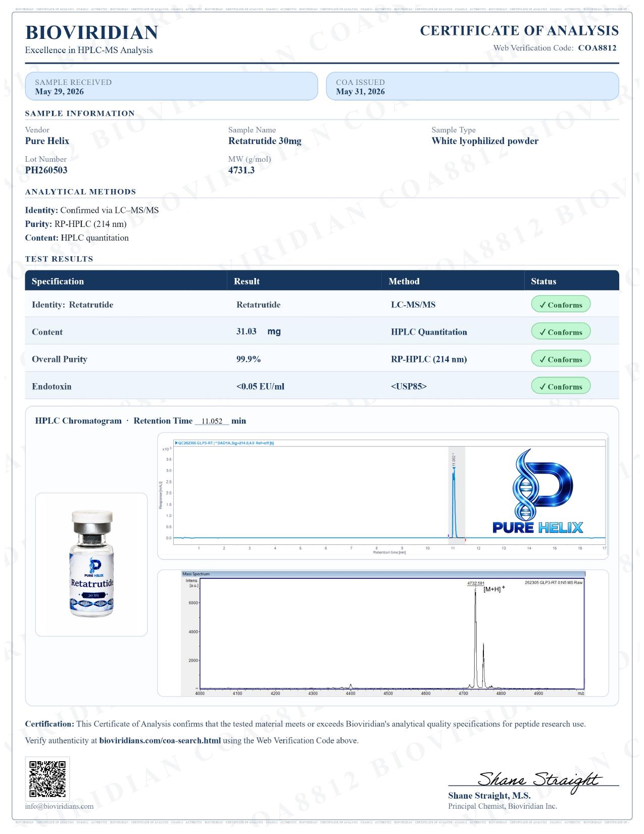Click the TEST RESULTS section heading
Screen dimensions: 644x834
(59, 259)
